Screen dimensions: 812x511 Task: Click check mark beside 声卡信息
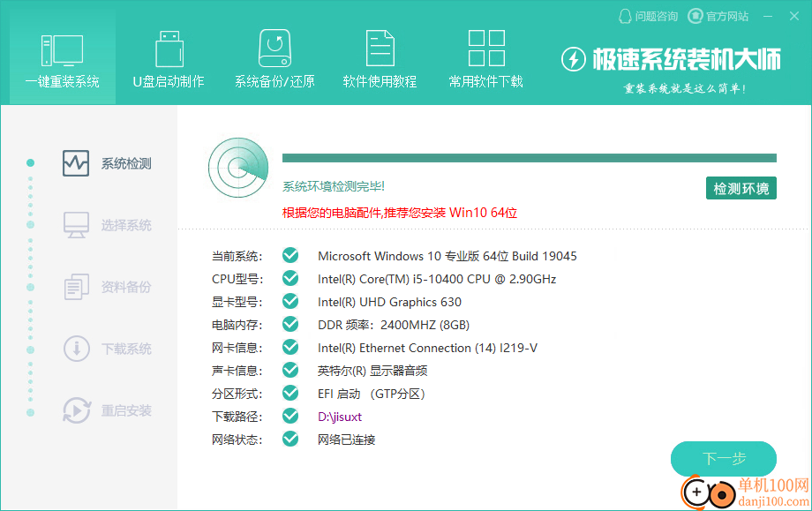tap(290, 370)
